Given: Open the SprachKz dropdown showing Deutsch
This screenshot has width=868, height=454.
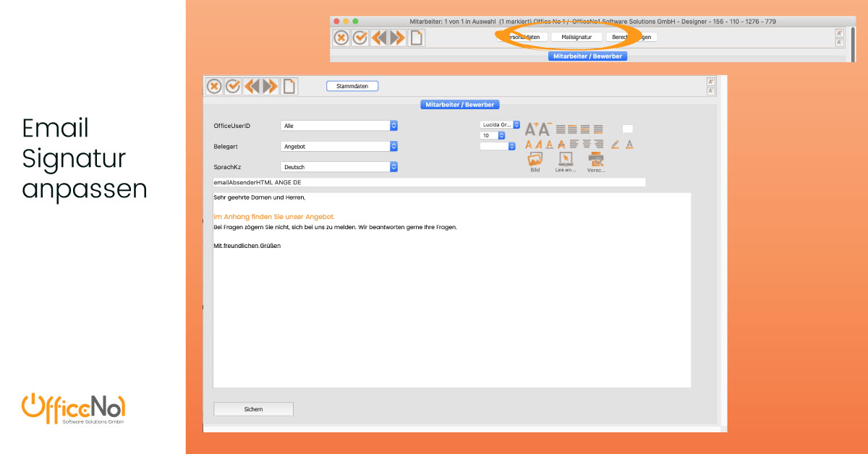Looking at the screenshot, I should [x=339, y=167].
